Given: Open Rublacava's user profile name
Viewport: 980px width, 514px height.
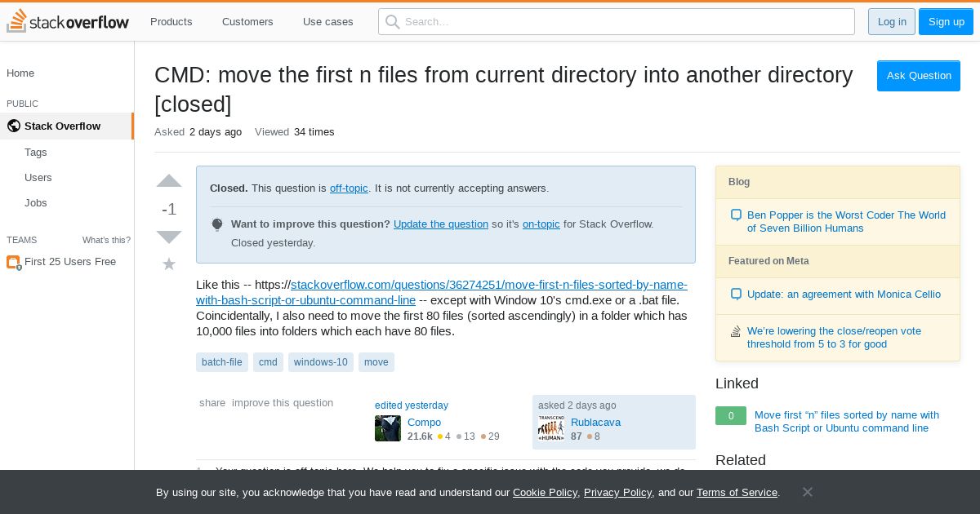Looking at the screenshot, I should [595, 423].
